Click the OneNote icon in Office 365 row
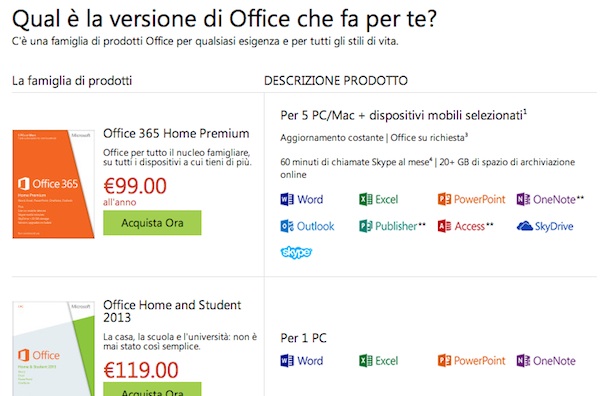 tap(523, 199)
